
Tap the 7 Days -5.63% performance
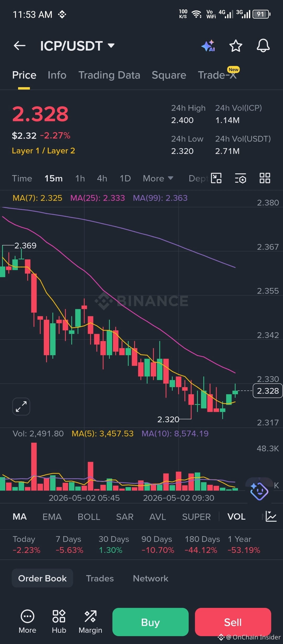(x=69, y=545)
